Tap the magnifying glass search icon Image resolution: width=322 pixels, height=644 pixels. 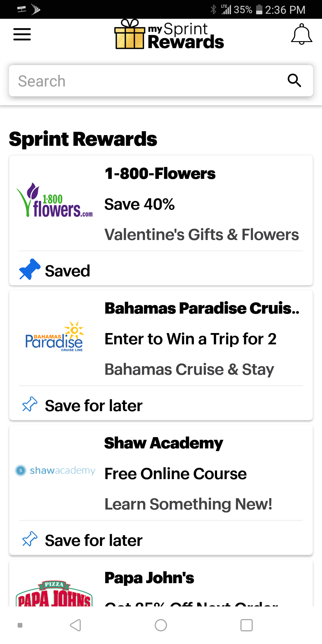pos(294,80)
